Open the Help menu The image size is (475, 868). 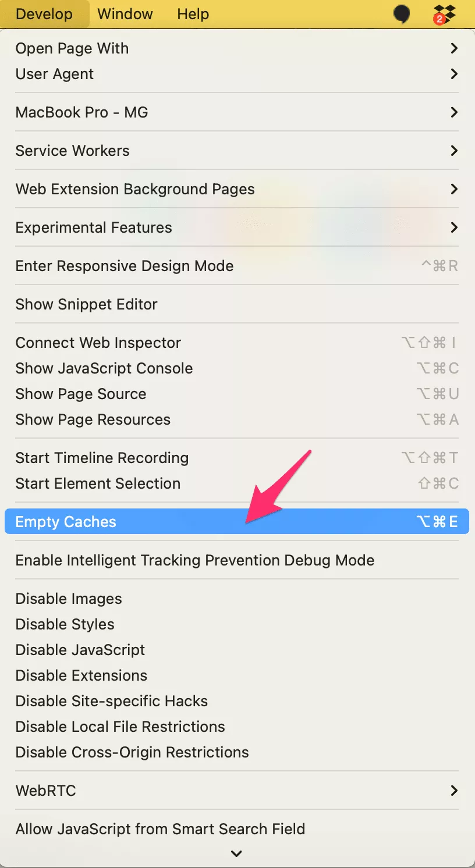[x=193, y=14]
